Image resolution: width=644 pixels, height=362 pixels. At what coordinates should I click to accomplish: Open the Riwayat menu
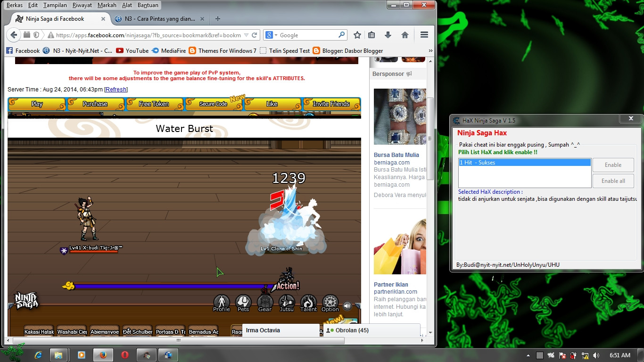(x=82, y=5)
